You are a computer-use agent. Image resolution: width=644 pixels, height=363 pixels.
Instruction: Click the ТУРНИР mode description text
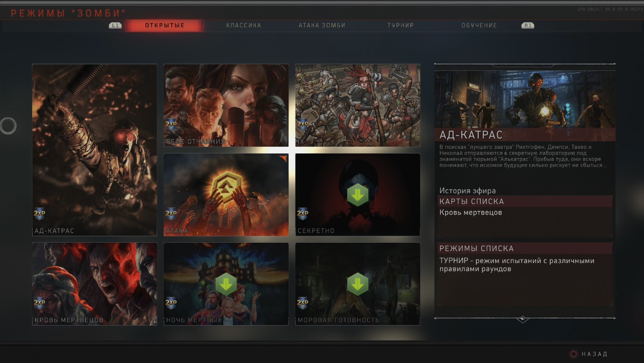(x=517, y=265)
